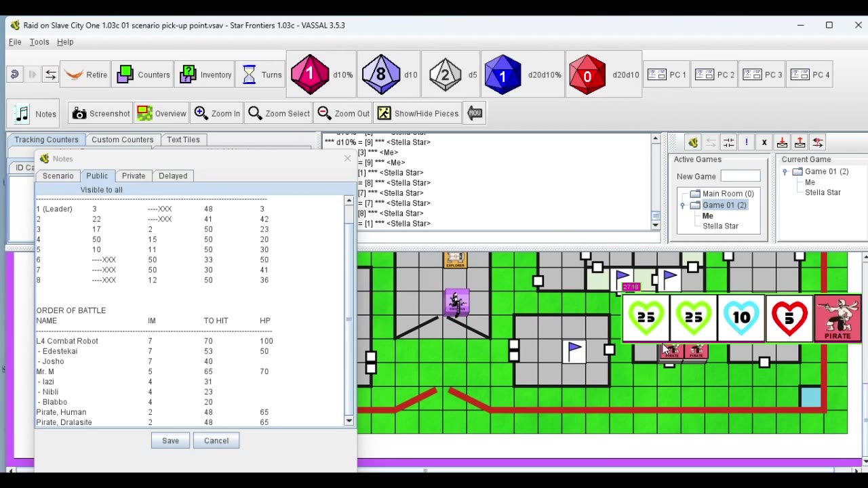Close the Notes panel with X
This screenshot has width=868, height=488.
point(347,159)
